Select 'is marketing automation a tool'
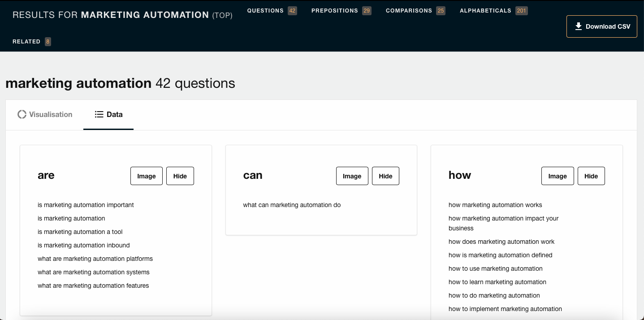 click(x=80, y=232)
